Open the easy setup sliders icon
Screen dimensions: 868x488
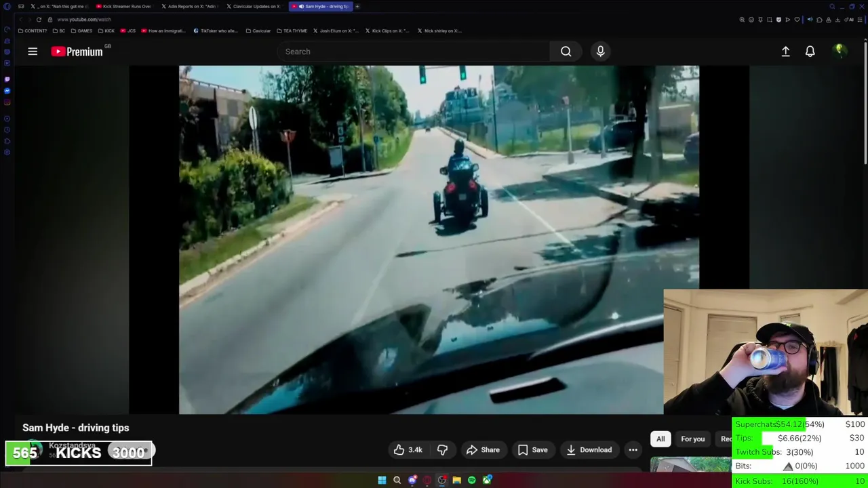[x=860, y=20]
